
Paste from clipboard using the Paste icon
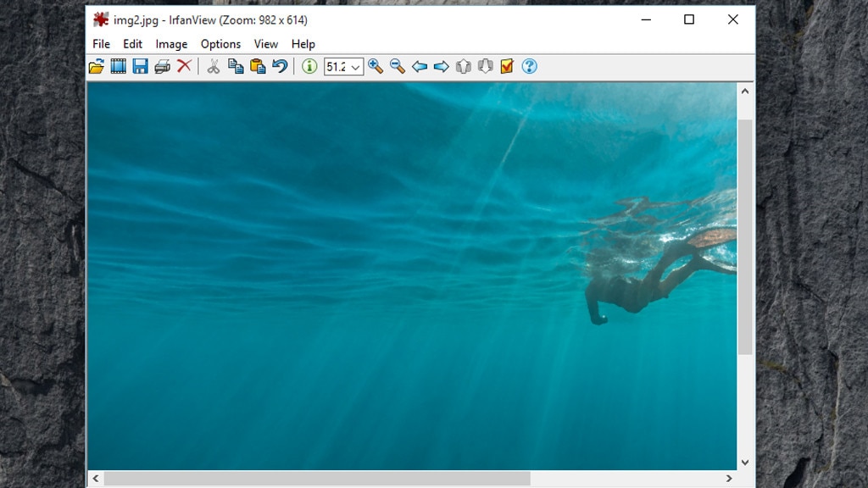pos(258,66)
